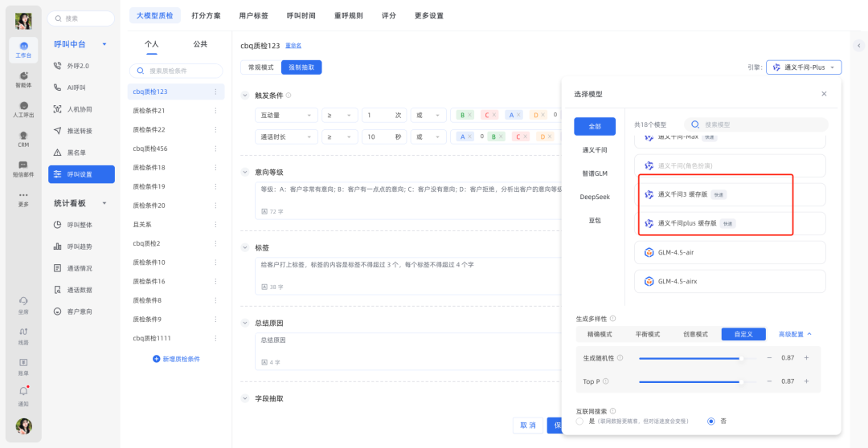Image resolution: width=868 pixels, height=448 pixels.
Task: Open the 黑名单 warning icon item
Action: [58, 153]
